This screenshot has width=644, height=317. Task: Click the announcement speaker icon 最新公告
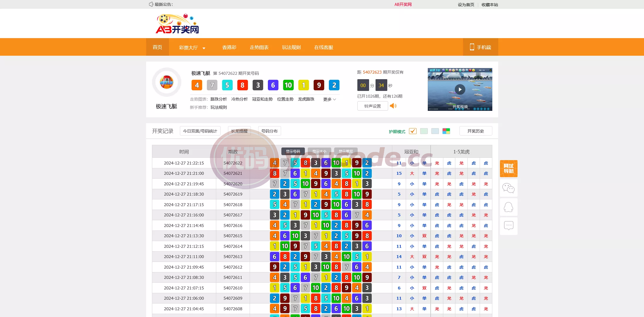coord(151,4)
